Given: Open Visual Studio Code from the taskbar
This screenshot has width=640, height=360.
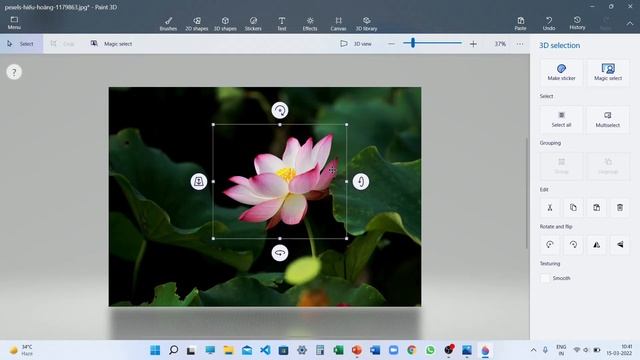Looking at the screenshot, I should (265, 350).
